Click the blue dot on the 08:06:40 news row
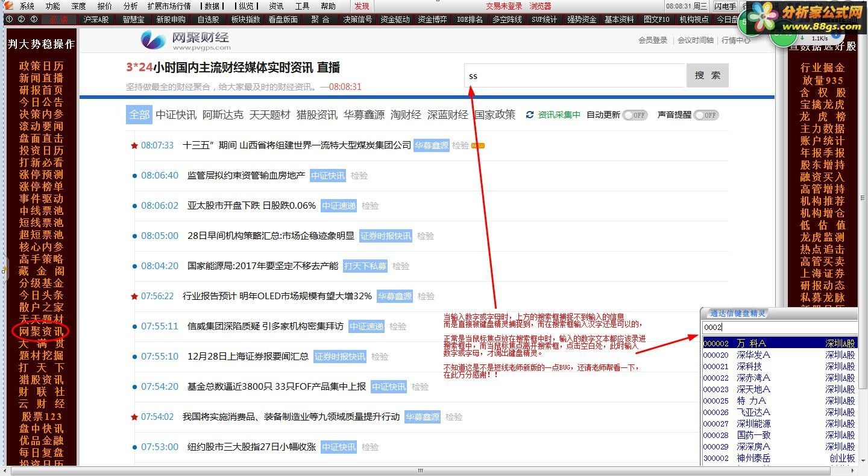Image resolution: width=868 pixels, height=476 pixels. coord(134,176)
